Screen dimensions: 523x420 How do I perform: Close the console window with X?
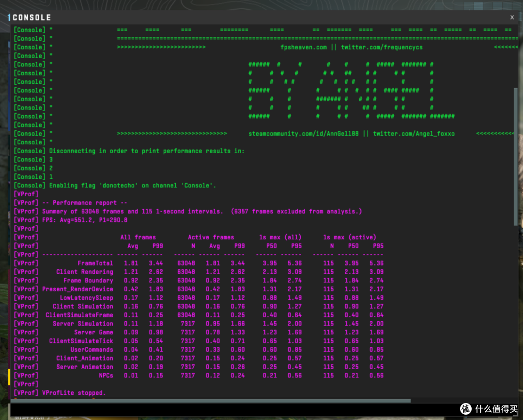click(512, 17)
